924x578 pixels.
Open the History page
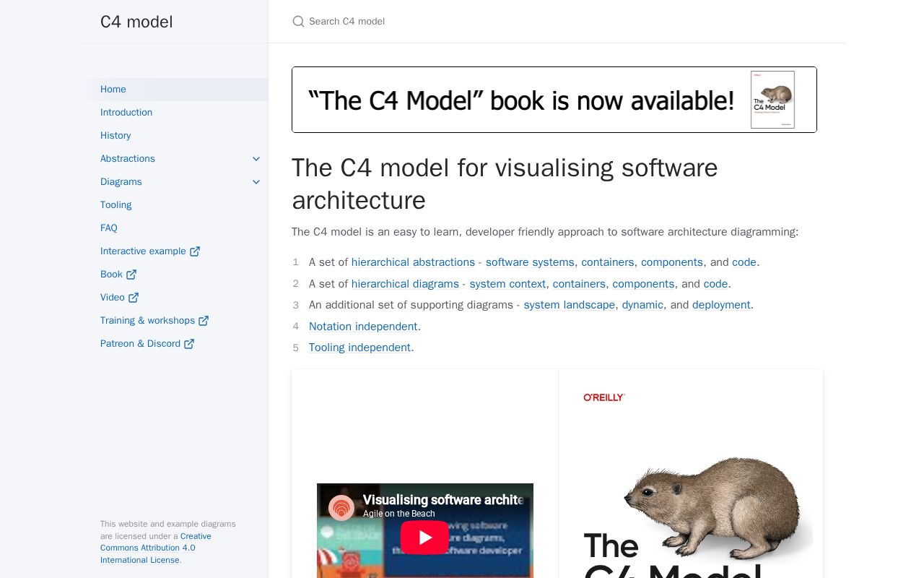point(115,136)
